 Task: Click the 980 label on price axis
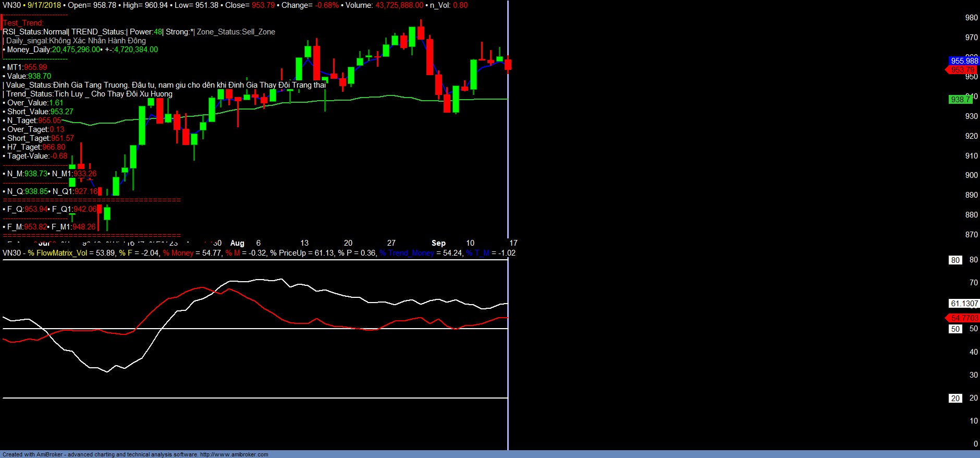(971, 18)
